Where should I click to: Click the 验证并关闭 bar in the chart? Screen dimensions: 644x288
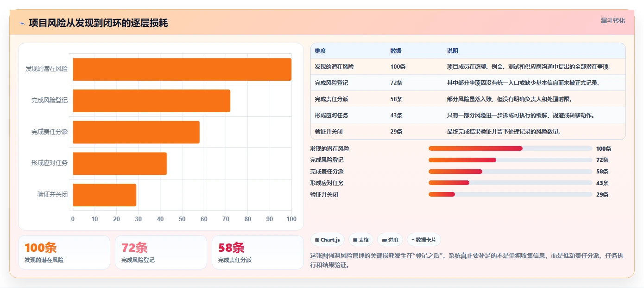(x=104, y=195)
